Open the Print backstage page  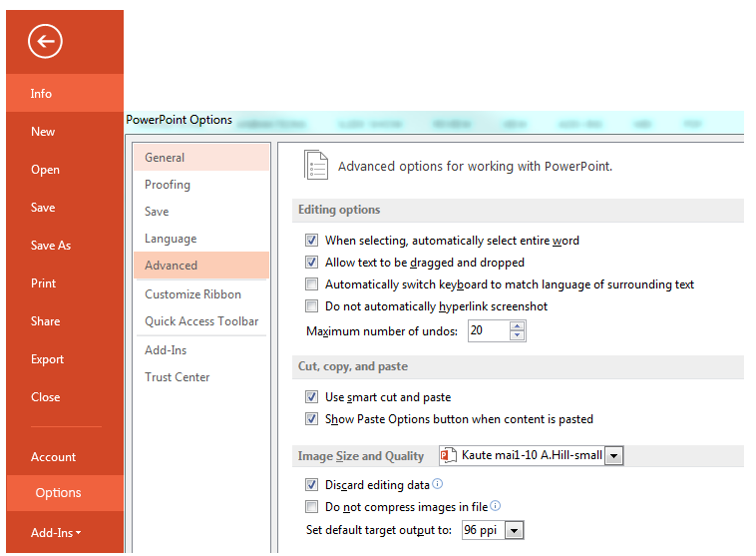65,282
